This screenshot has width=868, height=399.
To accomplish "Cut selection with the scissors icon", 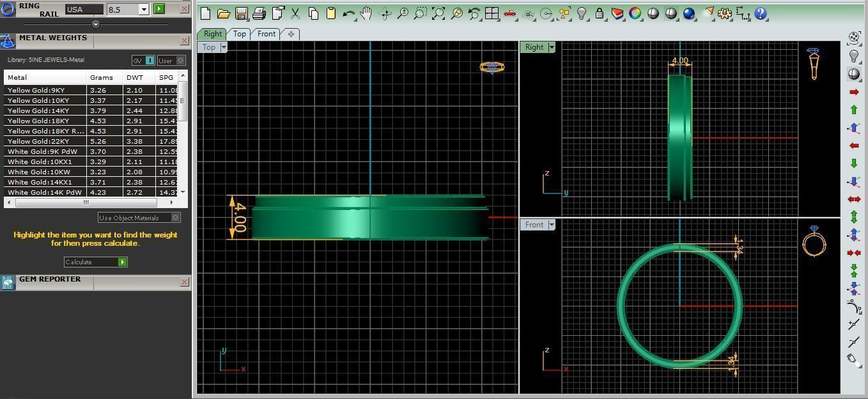I will [295, 13].
